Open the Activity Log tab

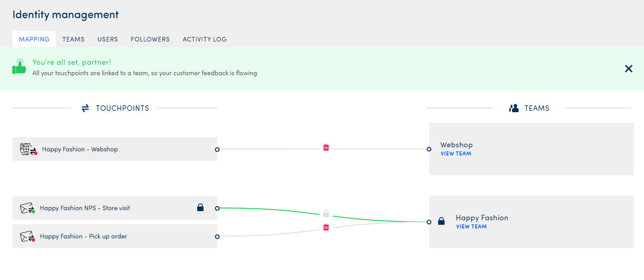pos(204,39)
